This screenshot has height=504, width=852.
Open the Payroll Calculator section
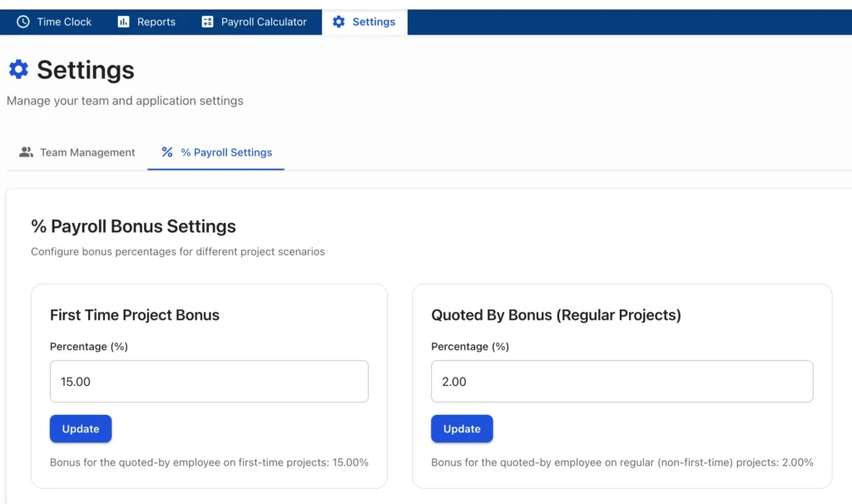click(254, 22)
